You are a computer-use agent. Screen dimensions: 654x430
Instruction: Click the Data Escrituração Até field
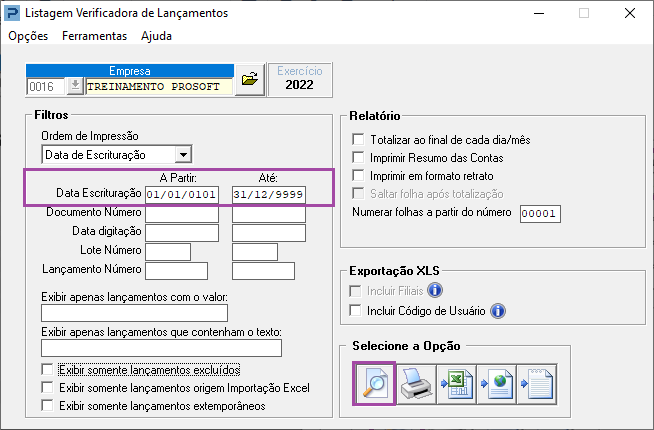269,195
